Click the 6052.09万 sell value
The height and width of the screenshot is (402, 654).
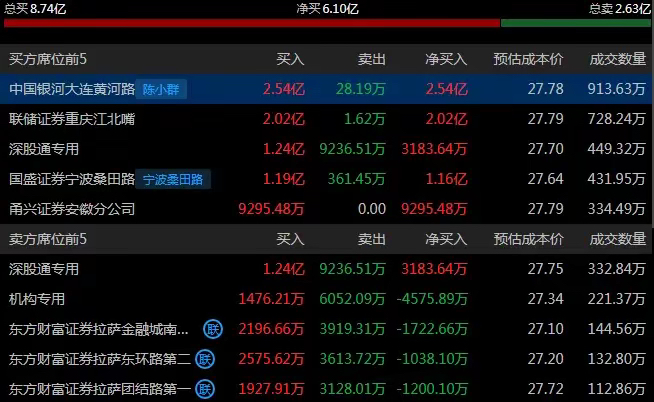pyautogui.click(x=352, y=299)
